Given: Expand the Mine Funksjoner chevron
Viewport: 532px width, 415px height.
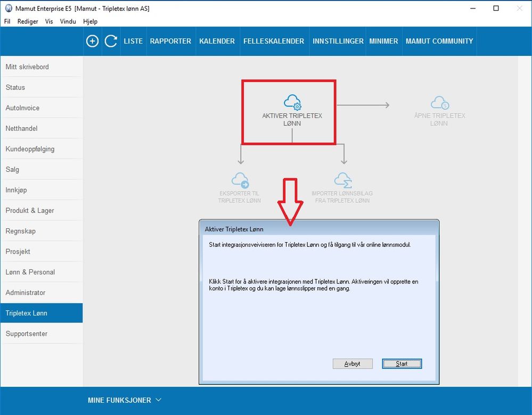Looking at the screenshot, I should [x=159, y=400].
